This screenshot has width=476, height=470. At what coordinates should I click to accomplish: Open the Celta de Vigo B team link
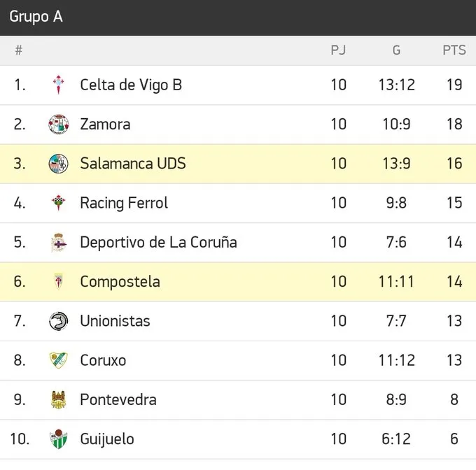(x=131, y=85)
